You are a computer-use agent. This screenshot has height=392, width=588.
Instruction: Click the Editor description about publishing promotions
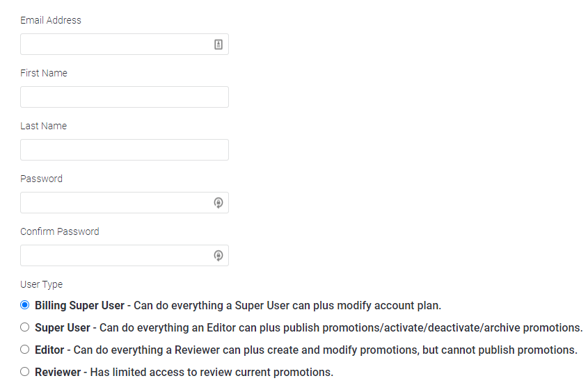(325, 350)
